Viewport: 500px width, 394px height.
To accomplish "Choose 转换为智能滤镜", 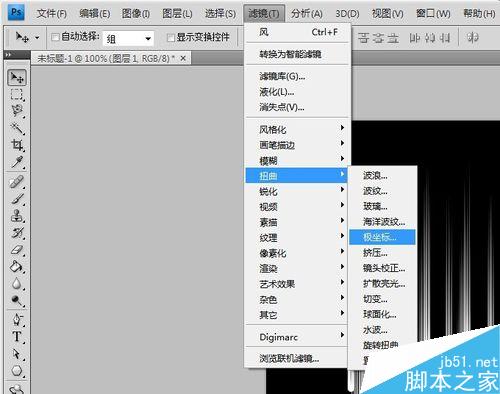I will (296, 54).
